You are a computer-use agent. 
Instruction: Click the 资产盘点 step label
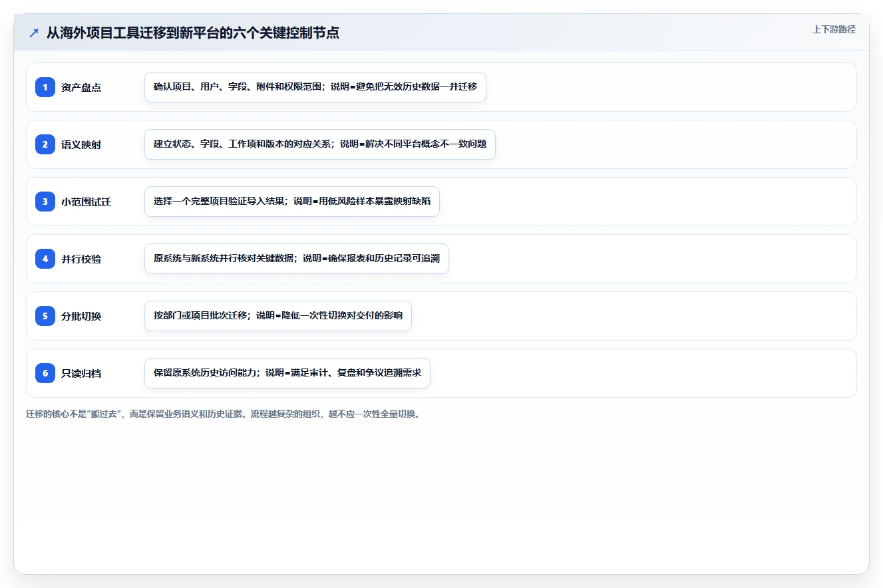(x=81, y=87)
